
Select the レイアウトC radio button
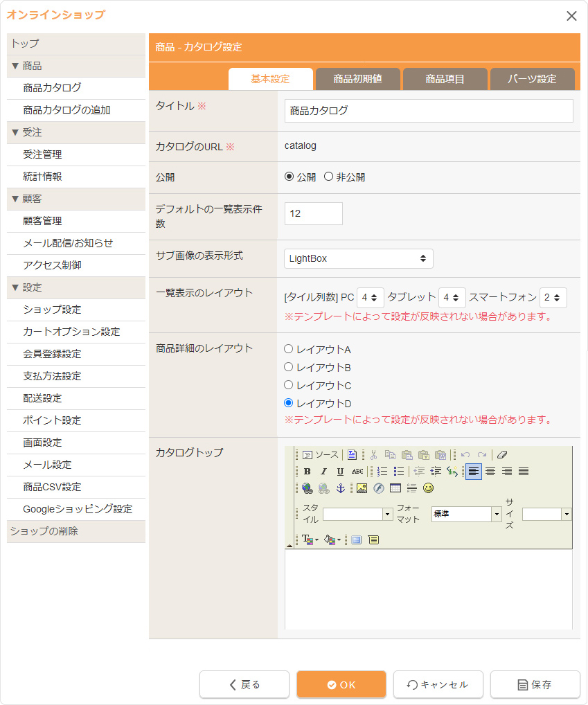pos(289,385)
